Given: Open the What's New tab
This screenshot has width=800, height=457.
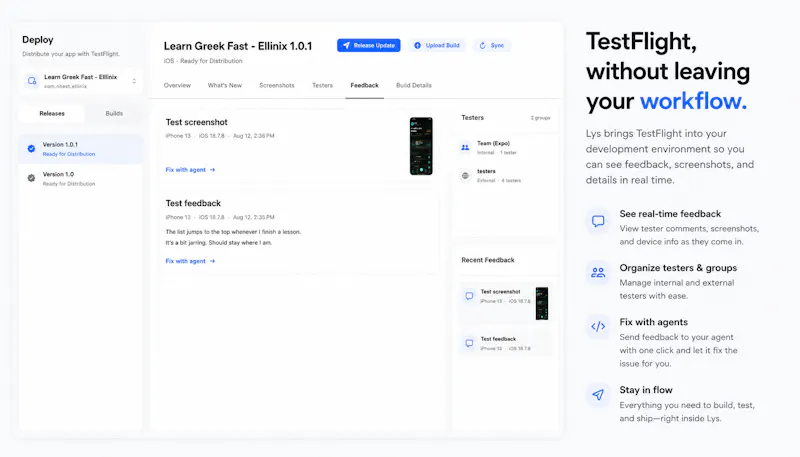Looking at the screenshot, I should pyautogui.click(x=224, y=85).
